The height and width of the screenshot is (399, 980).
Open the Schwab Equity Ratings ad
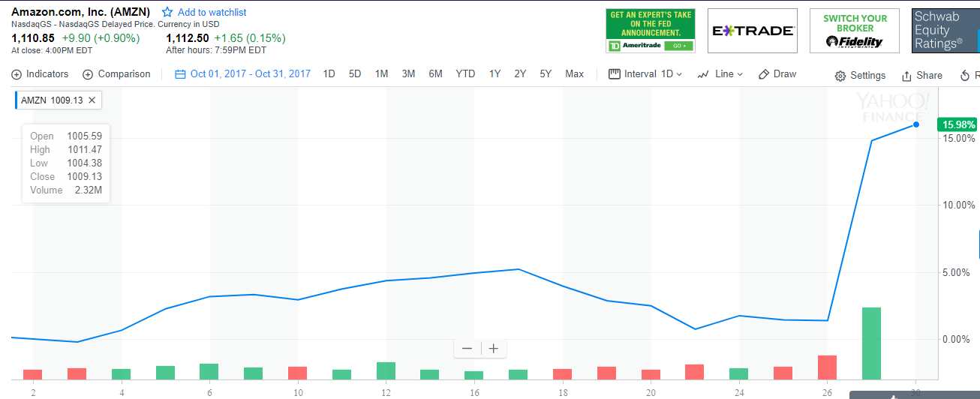945,31
